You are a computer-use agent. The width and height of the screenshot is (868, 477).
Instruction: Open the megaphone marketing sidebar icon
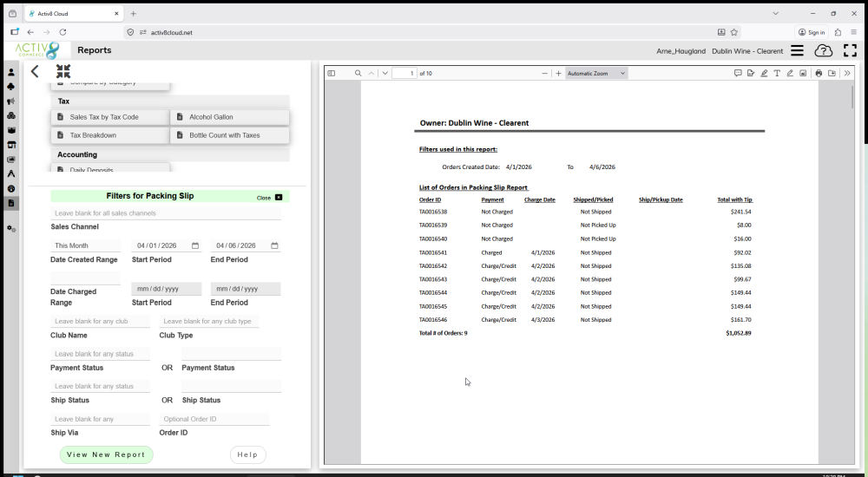(11, 101)
